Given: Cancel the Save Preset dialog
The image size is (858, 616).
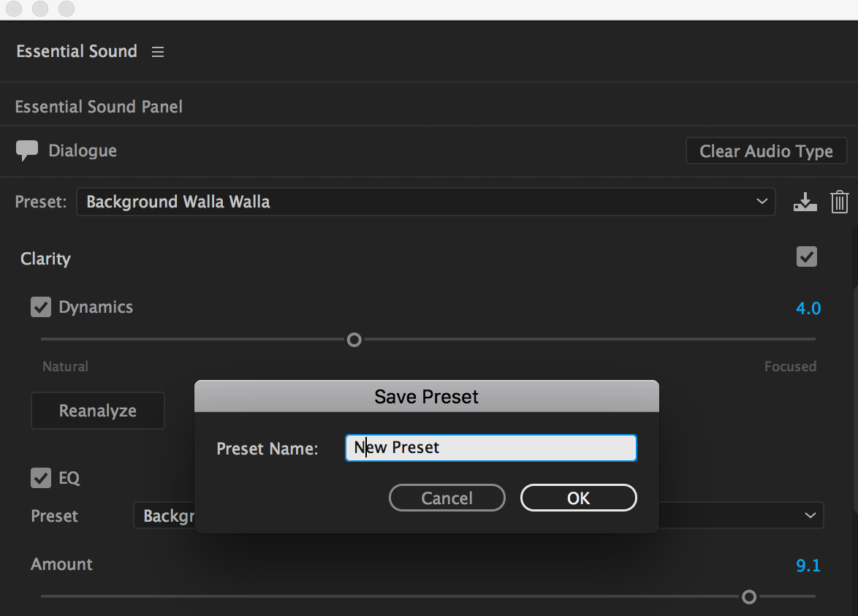Looking at the screenshot, I should 447,498.
